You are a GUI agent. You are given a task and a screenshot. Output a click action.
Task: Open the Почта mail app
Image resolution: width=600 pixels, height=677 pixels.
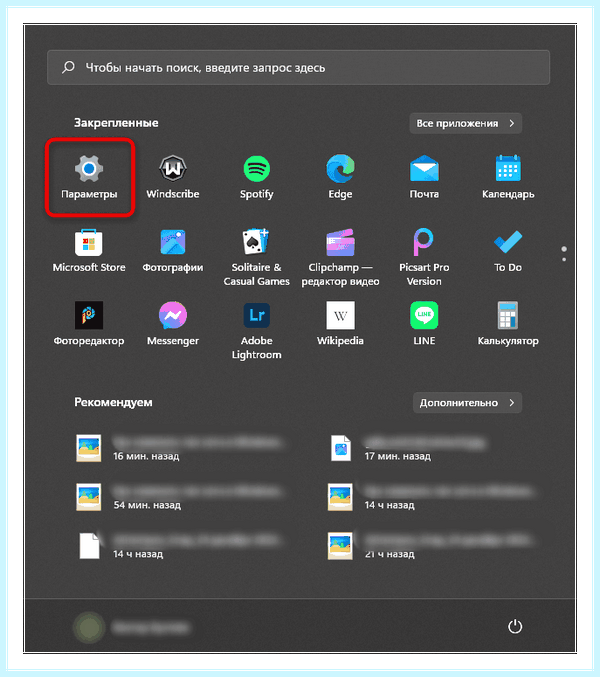tap(424, 177)
